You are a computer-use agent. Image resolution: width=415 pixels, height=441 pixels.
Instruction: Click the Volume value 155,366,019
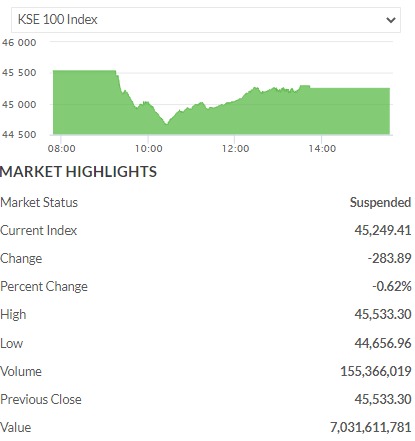[x=376, y=371]
